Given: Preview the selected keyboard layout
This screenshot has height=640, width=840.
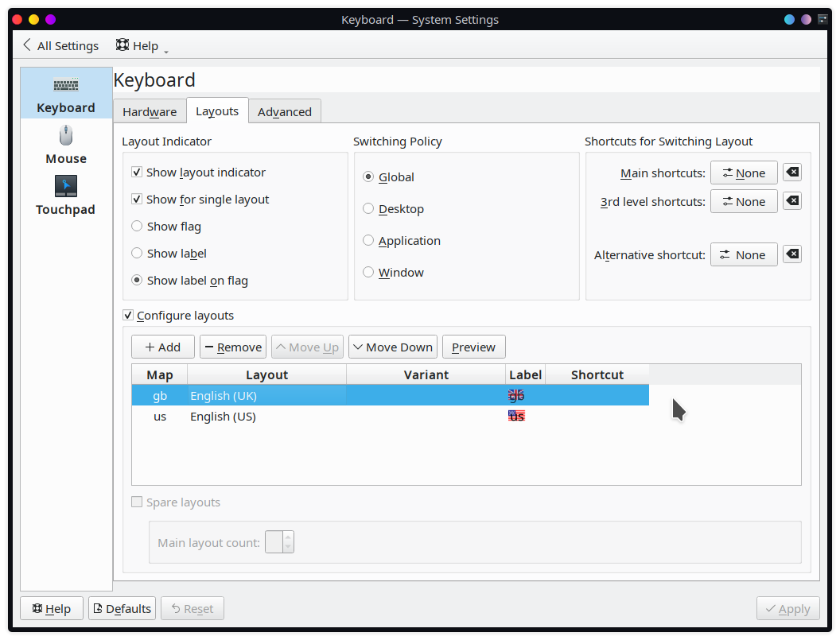Looking at the screenshot, I should tap(473, 347).
